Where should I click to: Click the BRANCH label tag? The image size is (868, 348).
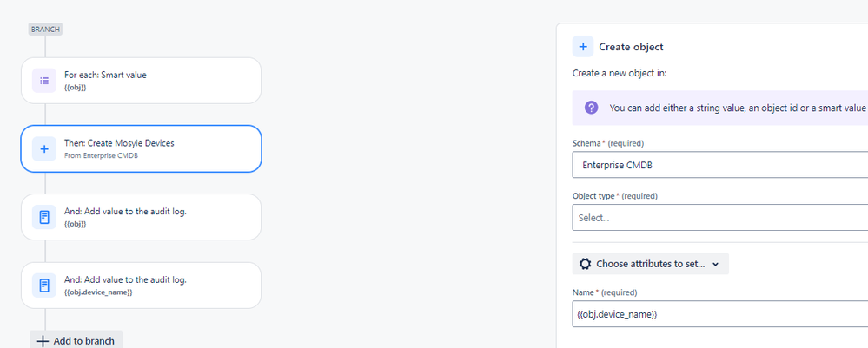click(x=45, y=30)
